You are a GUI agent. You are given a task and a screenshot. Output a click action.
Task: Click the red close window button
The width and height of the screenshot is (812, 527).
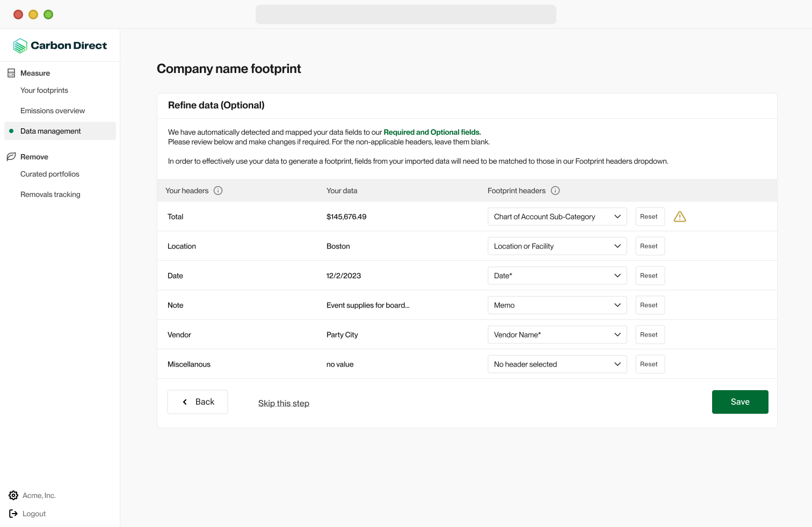point(18,14)
